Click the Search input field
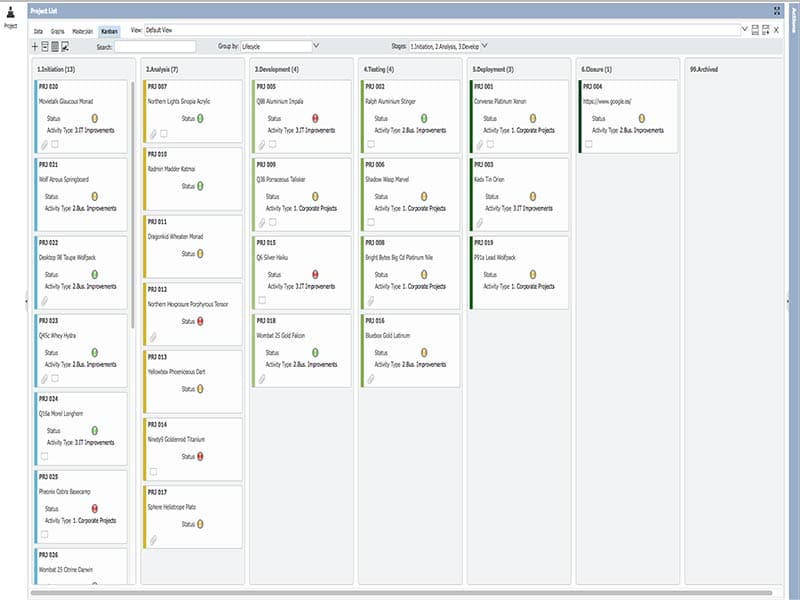 [155, 47]
